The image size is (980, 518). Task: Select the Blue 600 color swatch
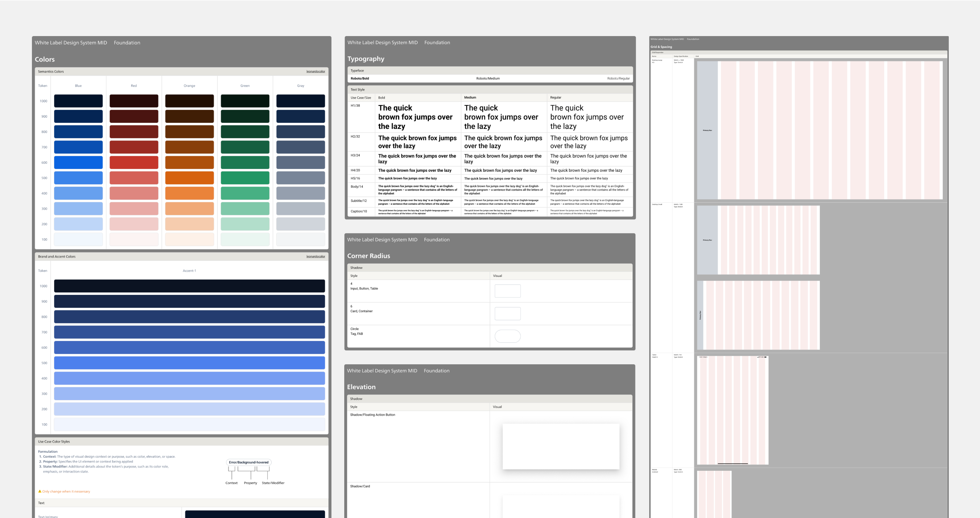click(78, 162)
